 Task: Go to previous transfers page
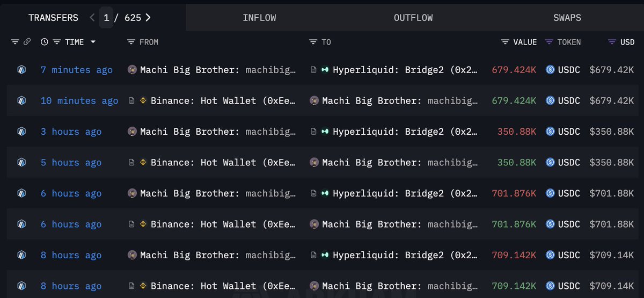(92, 18)
